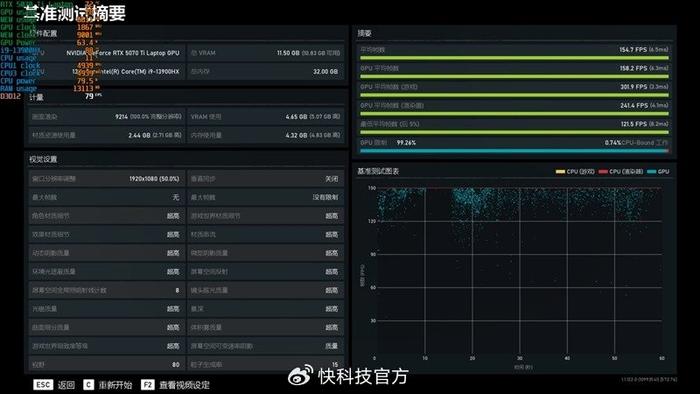Click the 视觉设置 section header
Screen dimensions: 700x394
point(43,159)
